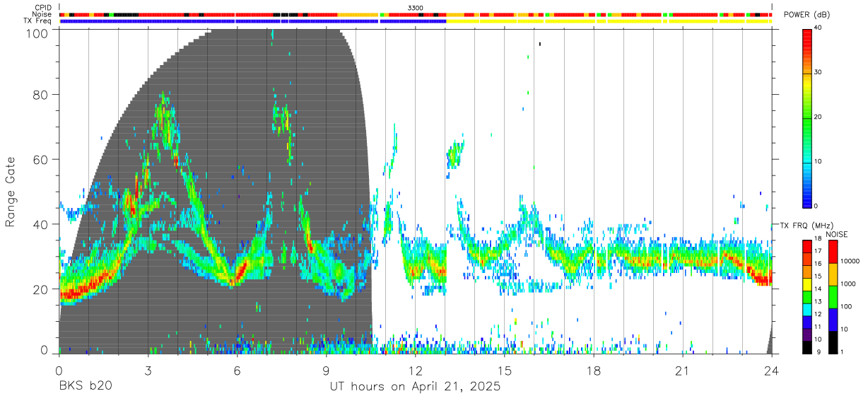This screenshot has width=868, height=401.
Task: Click the Noise indicator strip above the plot
Action: click(416, 14)
